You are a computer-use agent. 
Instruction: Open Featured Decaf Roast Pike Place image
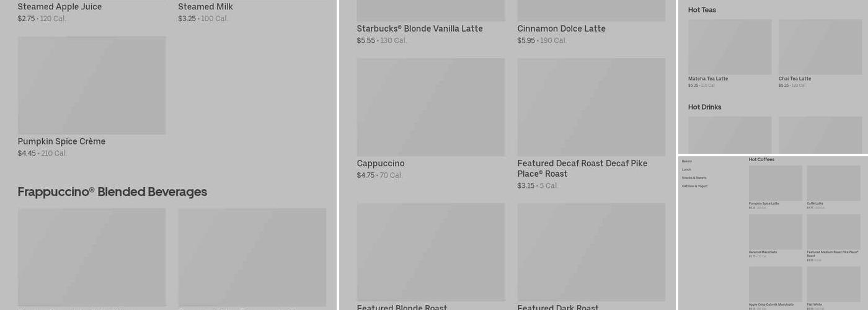click(591, 107)
